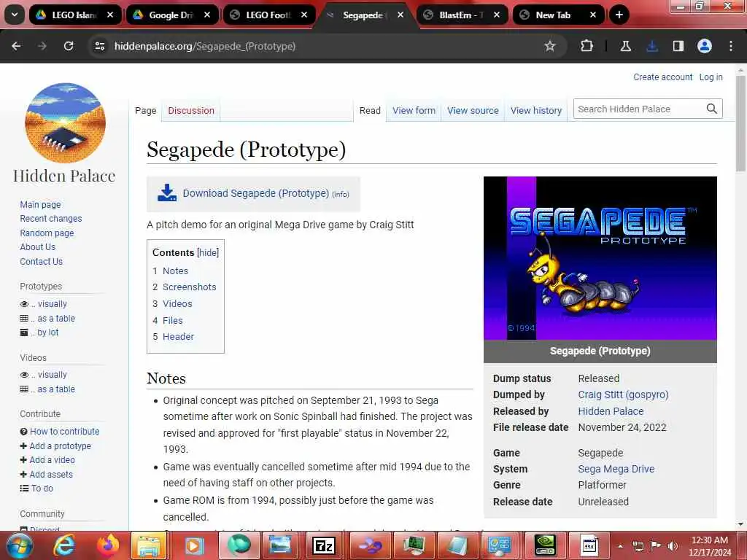Browse Prototypes as a table

click(55, 318)
